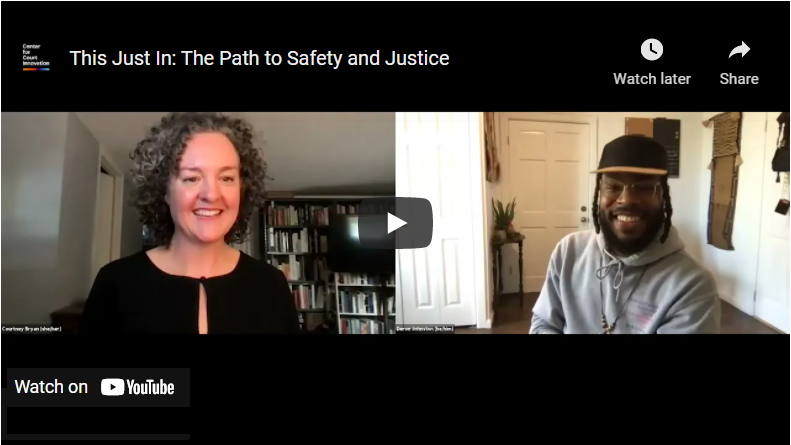Click the Share text label
Viewport: 791px width, 445px height.
pyautogui.click(x=739, y=79)
